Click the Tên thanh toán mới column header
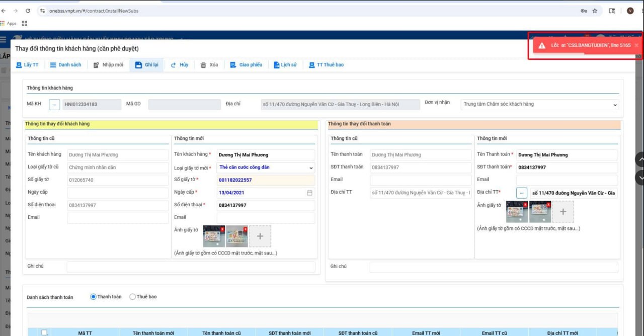The image size is (644, 336). [x=153, y=332]
